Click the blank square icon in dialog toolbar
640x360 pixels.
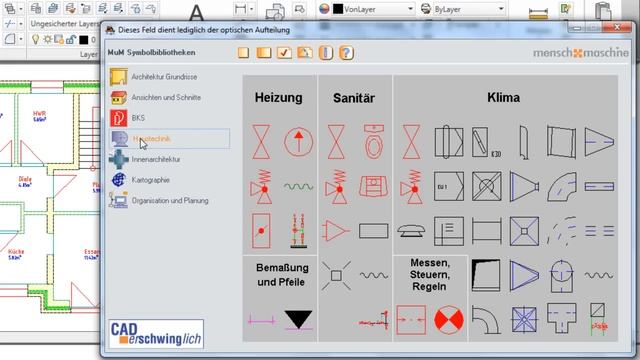click(243, 53)
